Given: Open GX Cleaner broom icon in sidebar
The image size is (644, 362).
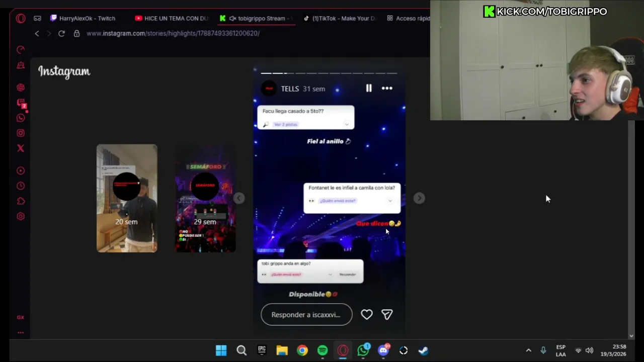Looking at the screenshot, I should pos(21,65).
